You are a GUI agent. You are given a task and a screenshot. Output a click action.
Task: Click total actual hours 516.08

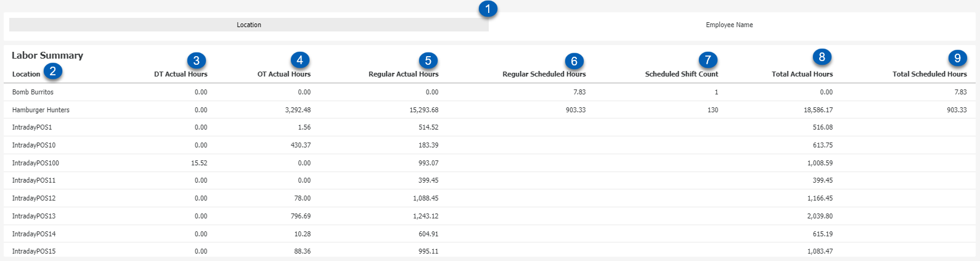[x=823, y=127]
